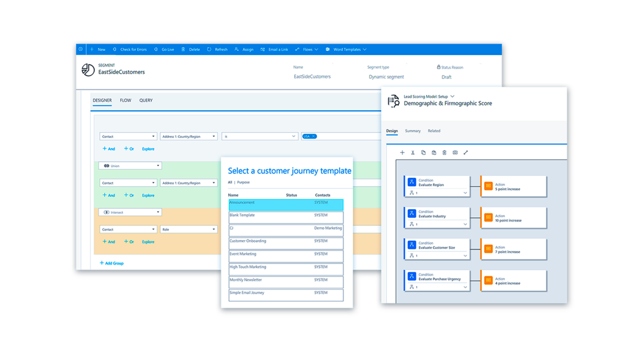This screenshot has height=362, width=644.
Task: Click the Assign icon in the command bar
Action: pyautogui.click(x=244, y=49)
